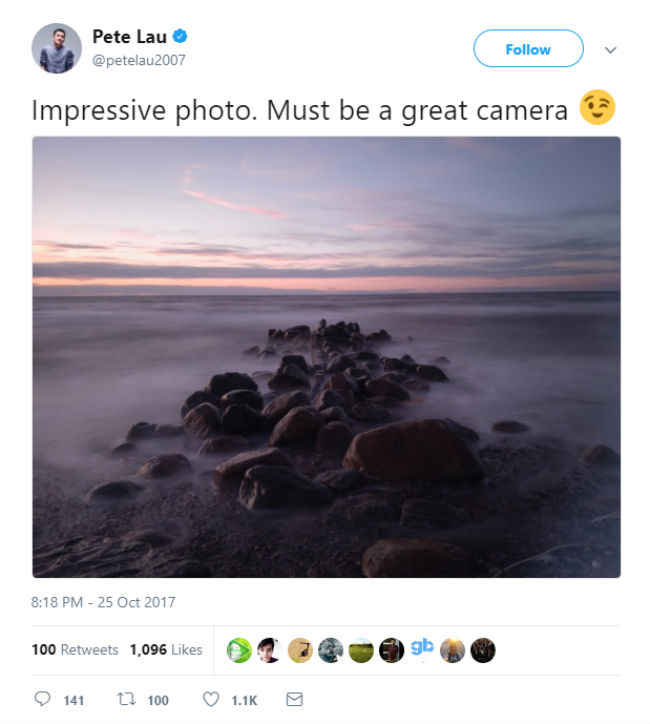Open the sunset rocks photo
650x724 pixels.
[326, 357]
